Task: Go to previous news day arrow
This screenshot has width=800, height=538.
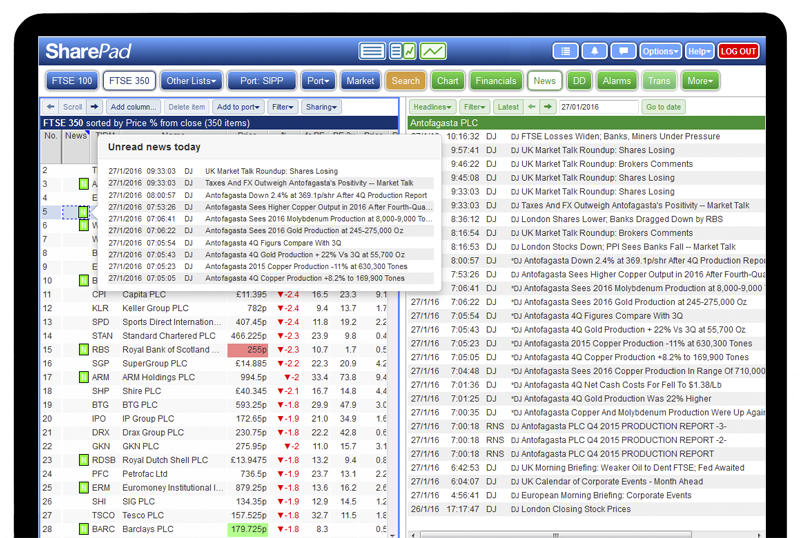Action: (x=533, y=107)
